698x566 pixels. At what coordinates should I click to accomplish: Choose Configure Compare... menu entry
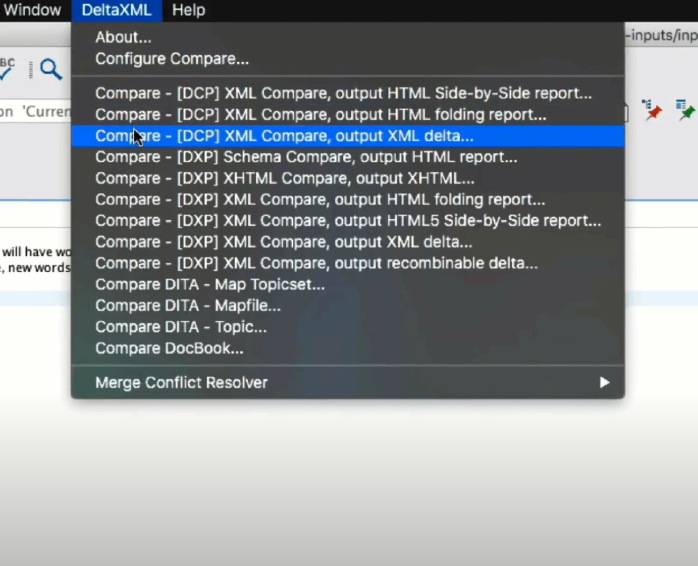(172, 59)
